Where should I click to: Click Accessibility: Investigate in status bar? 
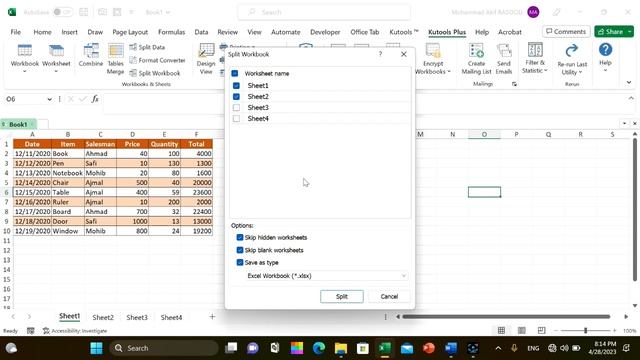click(x=75, y=331)
